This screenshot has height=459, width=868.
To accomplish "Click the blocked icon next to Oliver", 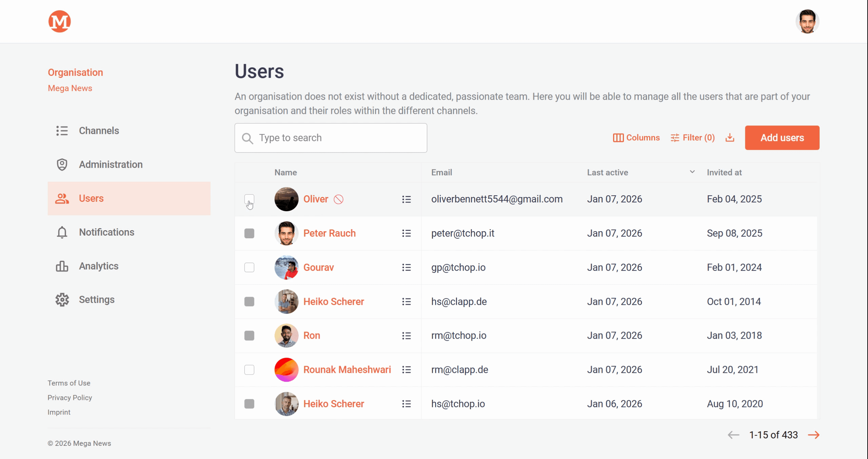I will (x=338, y=199).
